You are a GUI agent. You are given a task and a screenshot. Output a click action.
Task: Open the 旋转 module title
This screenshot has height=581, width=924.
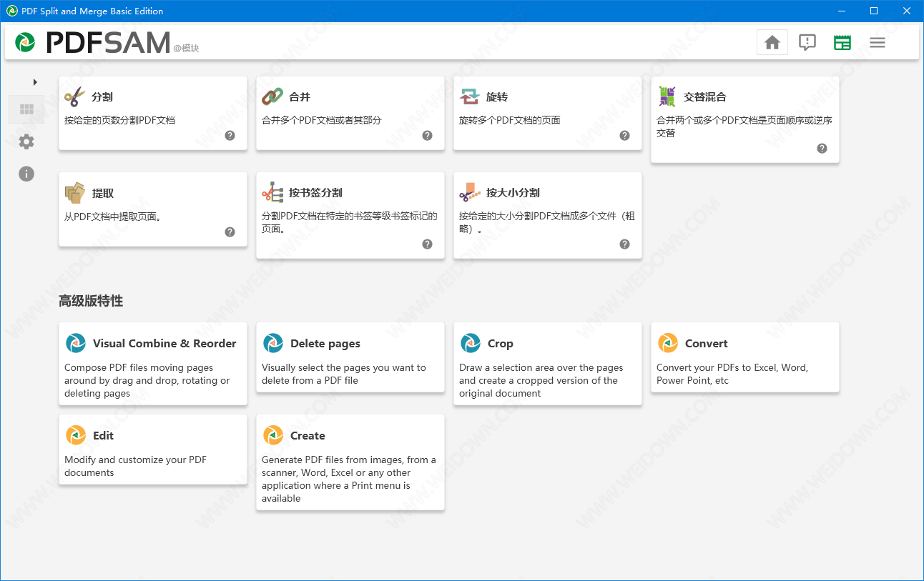click(x=497, y=96)
